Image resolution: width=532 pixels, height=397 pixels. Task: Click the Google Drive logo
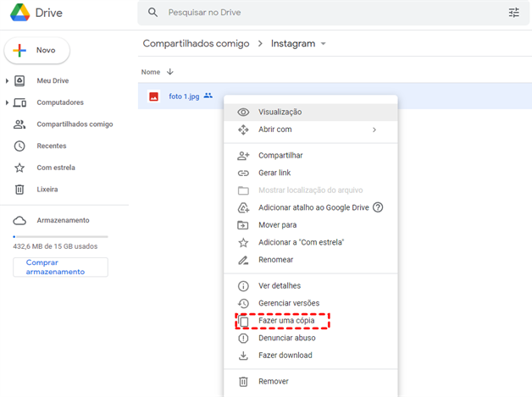coord(20,13)
